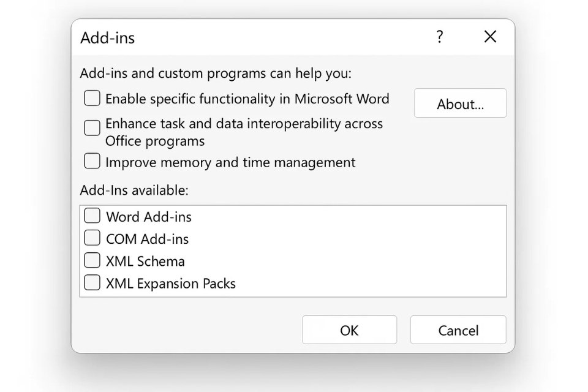This screenshot has height=392, width=588.
Task: Click the "Add-ins and custom programs" heading text
Action: 216,74
